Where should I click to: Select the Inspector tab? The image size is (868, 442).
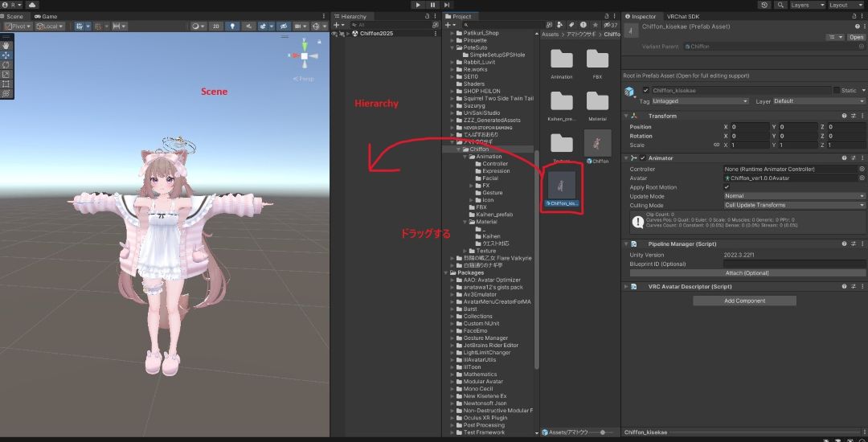pyautogui.click(x=641, y=16)
